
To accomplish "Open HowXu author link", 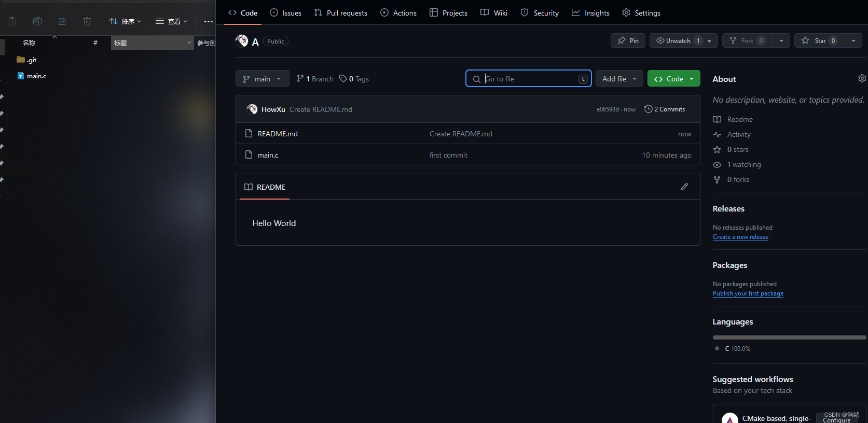I will coord(273,109).
